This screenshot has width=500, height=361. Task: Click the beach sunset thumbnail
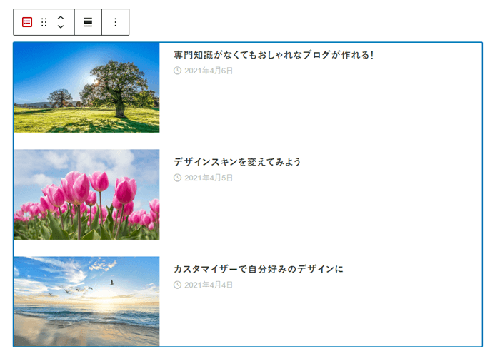point(87,301)
